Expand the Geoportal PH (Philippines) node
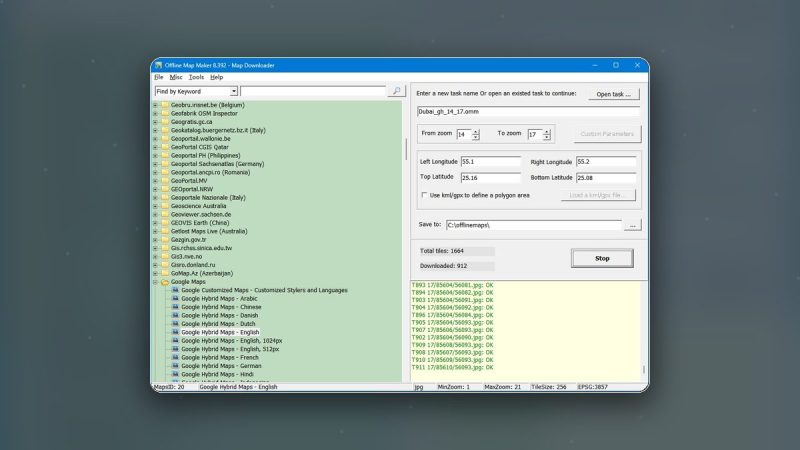The height and width of the screenshot is (450, 800). [x=155, y=156]
